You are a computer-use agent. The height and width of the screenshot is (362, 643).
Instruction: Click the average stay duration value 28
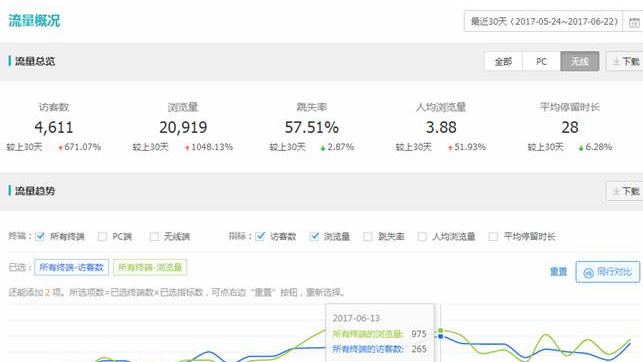pos(570,127)
